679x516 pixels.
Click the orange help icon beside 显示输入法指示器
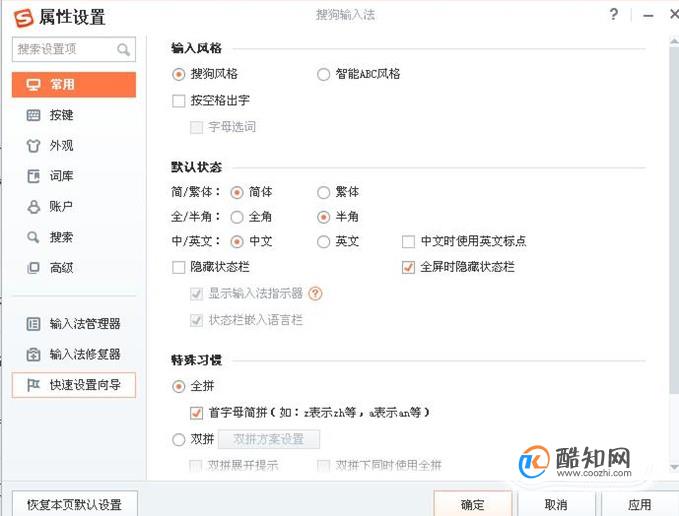coord(315,294)
